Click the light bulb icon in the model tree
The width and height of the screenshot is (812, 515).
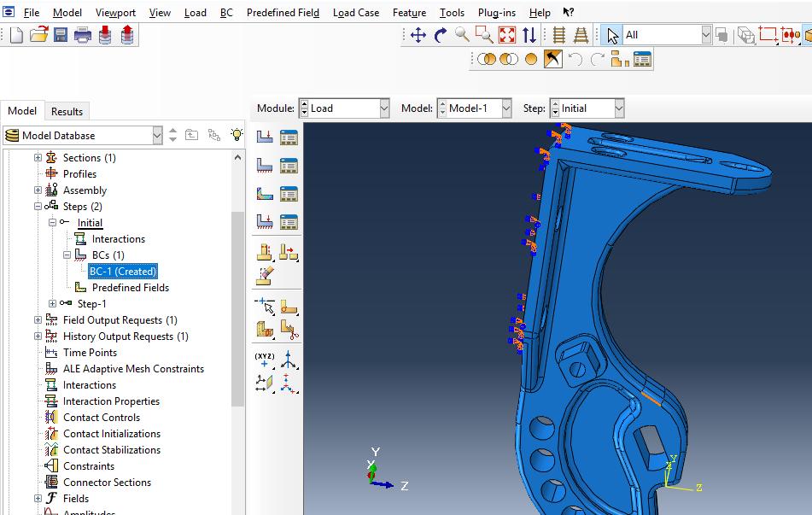click(x=237, y=135)
